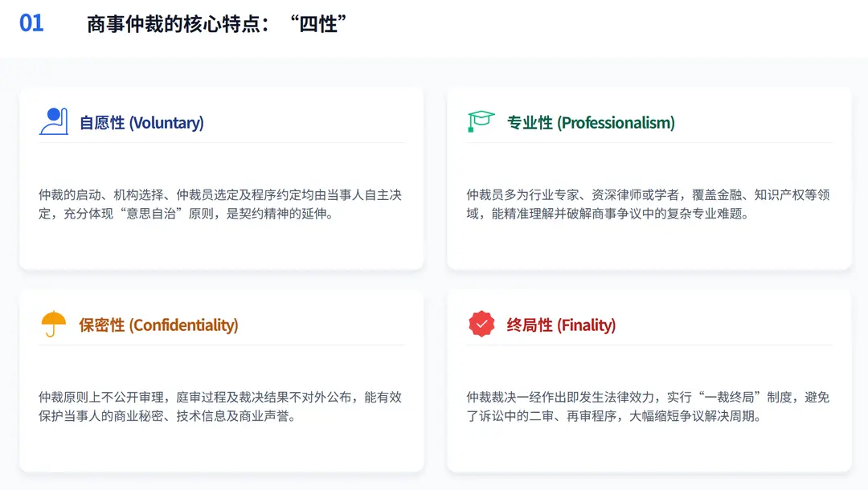Click empty space at bottom of 保密性 card
Viewport: 868px width, 490px height.
pyautogui.click(x=221, y=450)
